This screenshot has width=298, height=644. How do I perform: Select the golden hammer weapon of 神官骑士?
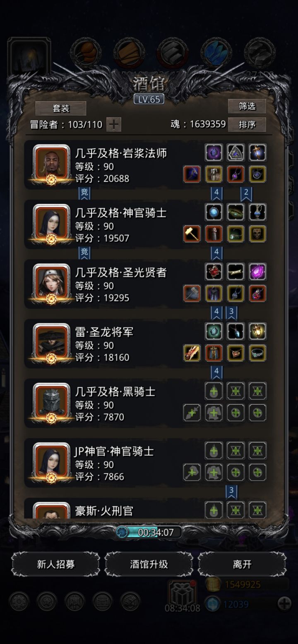(x=192, y=234)
